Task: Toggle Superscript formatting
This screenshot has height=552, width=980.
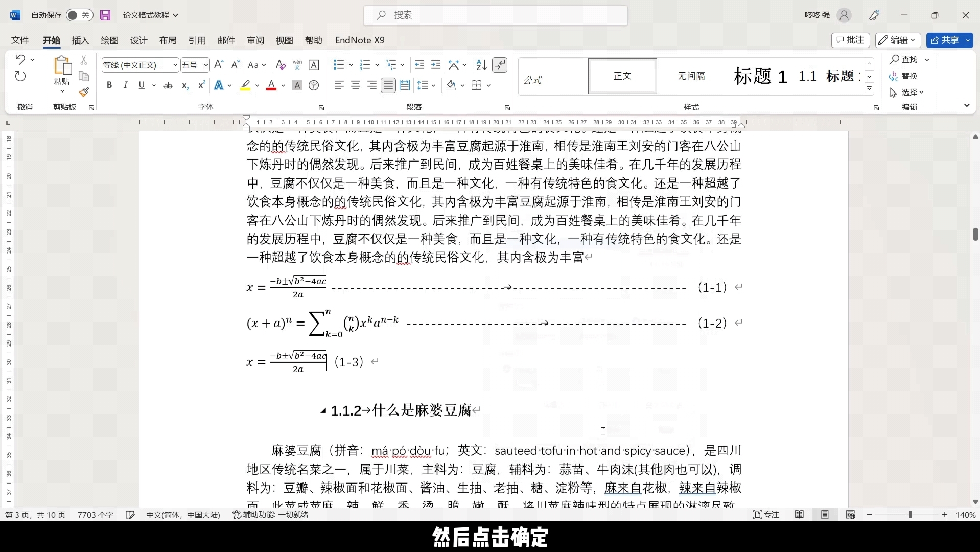Action: [201, 85]
